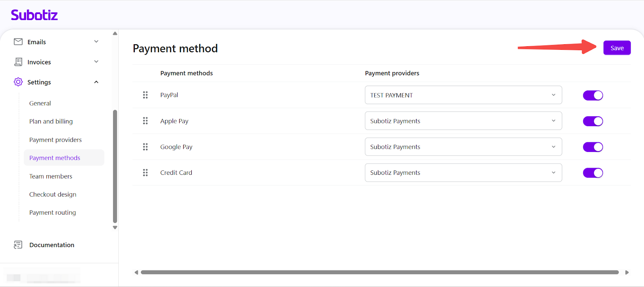Screen dimensions: 644x287
Task: Open the Payment providers settings page
Action: (56, 140)
